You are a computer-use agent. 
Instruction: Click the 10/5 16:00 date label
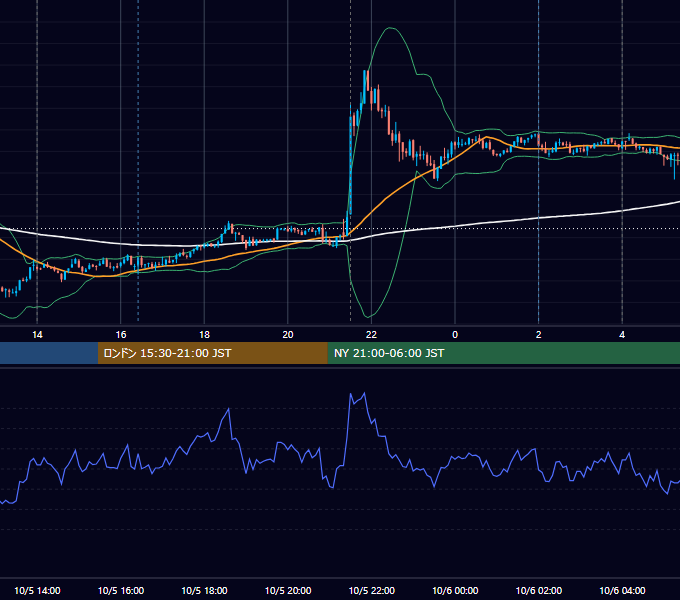tap(121, 590)
